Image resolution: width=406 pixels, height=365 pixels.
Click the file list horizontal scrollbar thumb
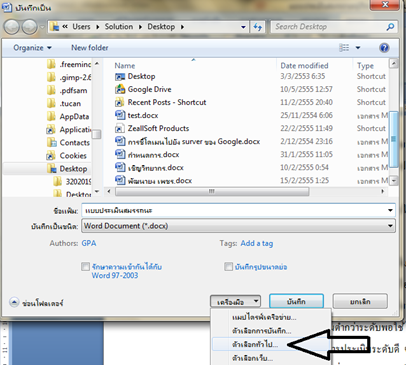[x=212, y=191]
